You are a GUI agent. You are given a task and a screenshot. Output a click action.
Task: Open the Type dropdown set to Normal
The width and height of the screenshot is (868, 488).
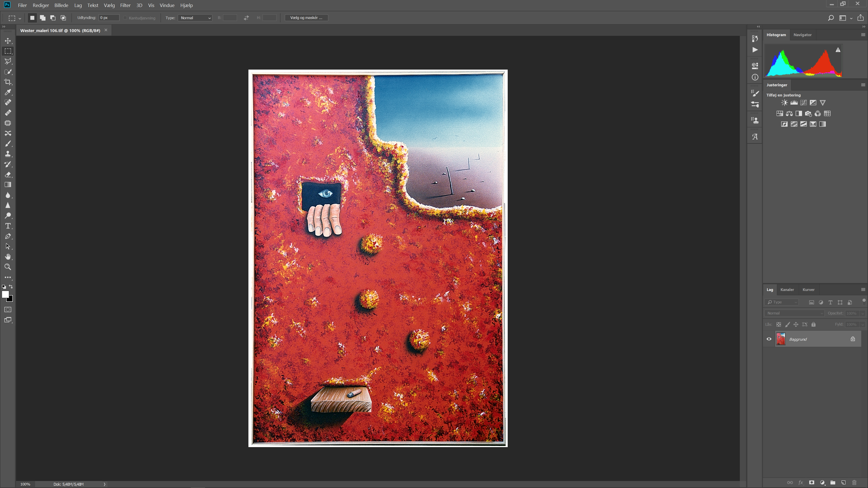pos(195,18)
